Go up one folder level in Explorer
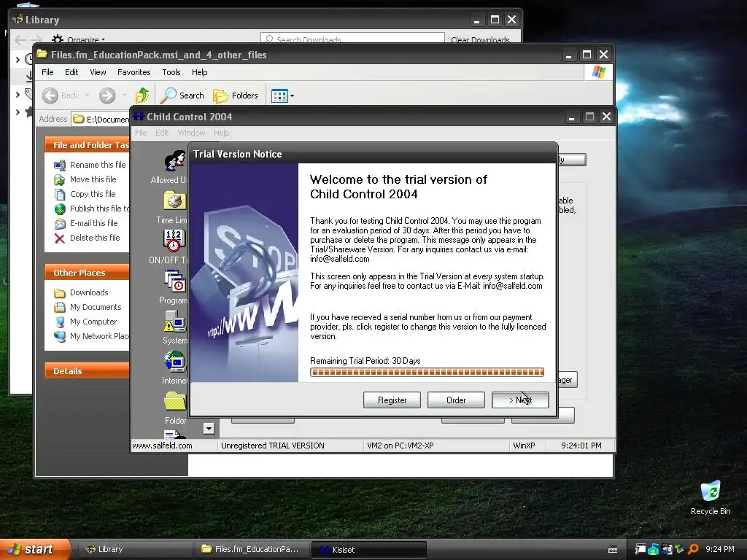This screenshot has width=747, height=560. (x=142, y=96)
